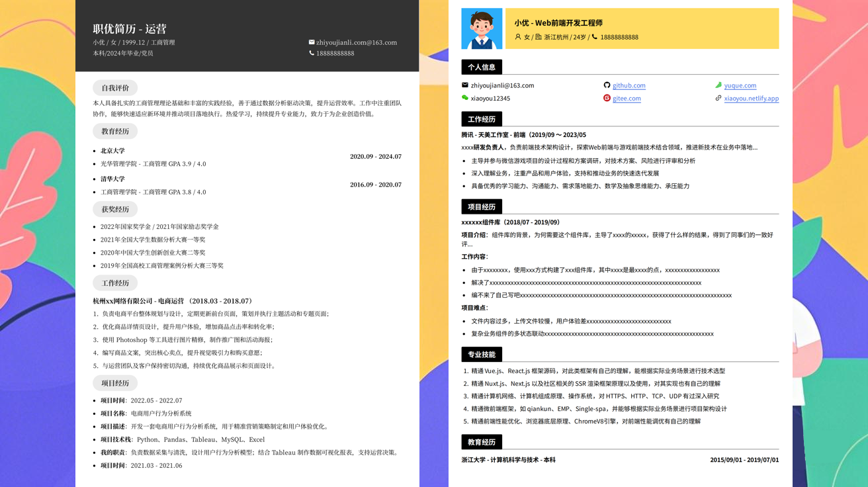Click the name 小优 - Web前端开发工程师
This screenshot has height=487, width=868.
(558, 23)
